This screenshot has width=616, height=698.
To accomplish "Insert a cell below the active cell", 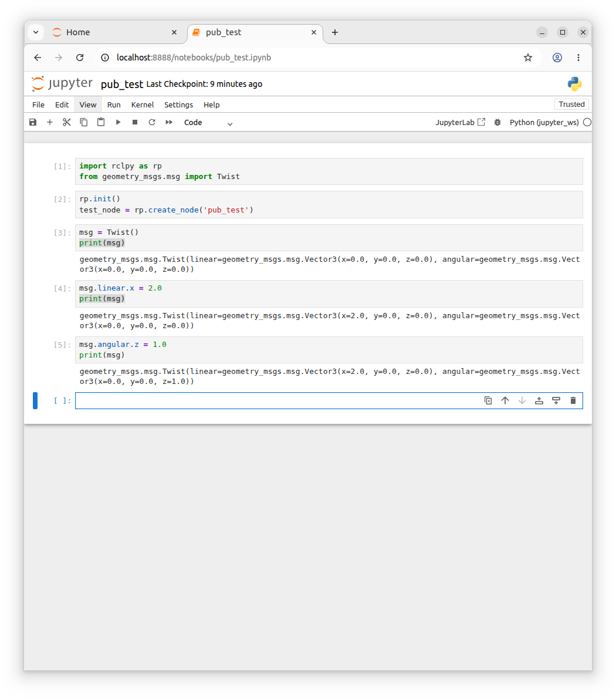I will [x=556, y=400].
